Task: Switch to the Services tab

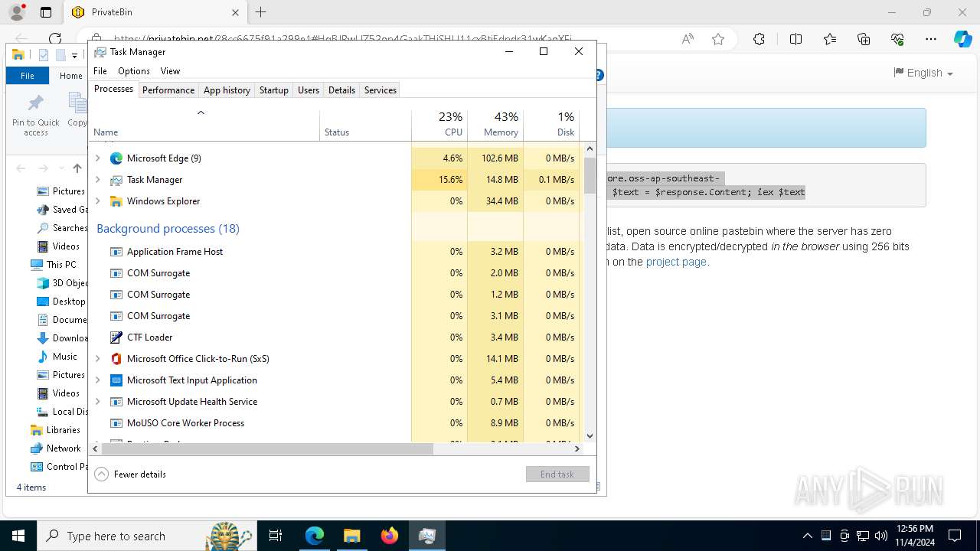Action: pyautogui.click(x=381, y=90)
